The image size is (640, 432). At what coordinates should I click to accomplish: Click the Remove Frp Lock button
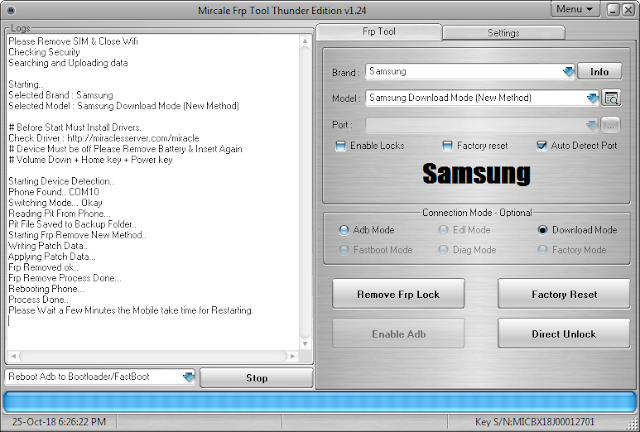[x=398, y=294]
